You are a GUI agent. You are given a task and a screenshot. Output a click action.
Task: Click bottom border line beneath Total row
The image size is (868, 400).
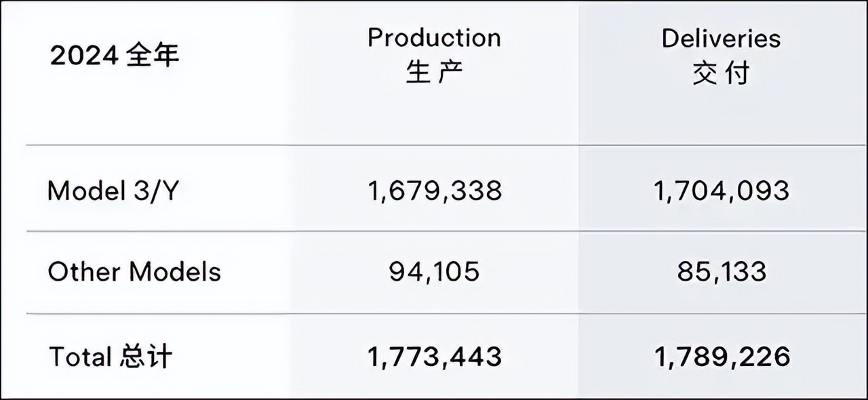(434, 398)
